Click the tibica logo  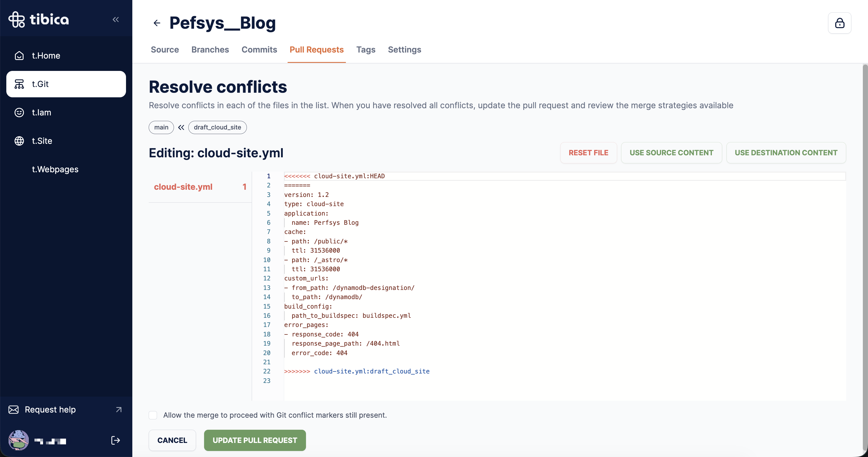pyautogui.click(x=39, y=19)
